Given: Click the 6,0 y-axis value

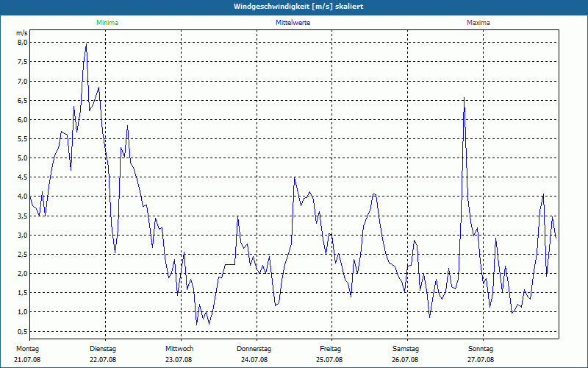Looking at the screenshot, I should coord(23,119).
